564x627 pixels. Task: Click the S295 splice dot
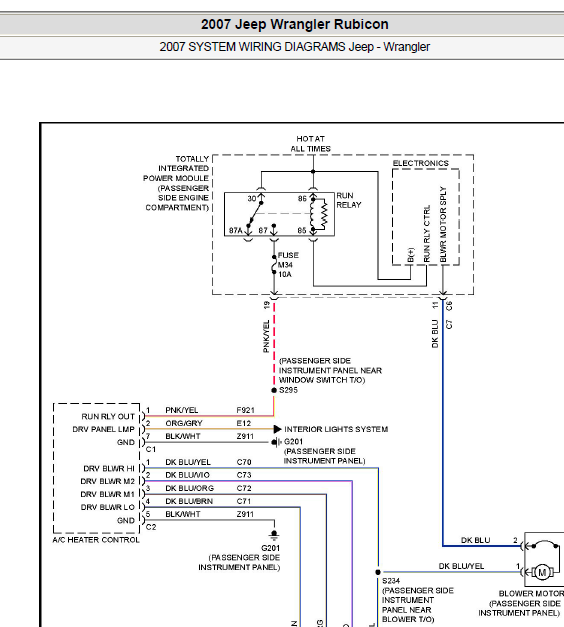coord(274,390)
